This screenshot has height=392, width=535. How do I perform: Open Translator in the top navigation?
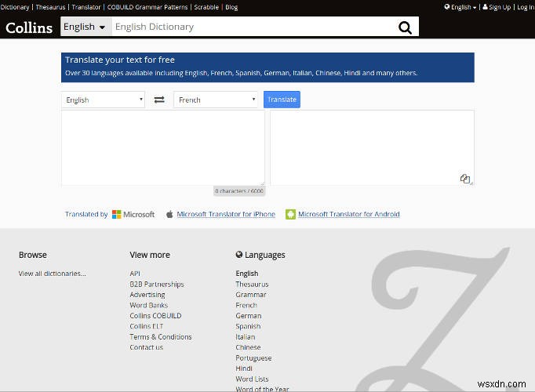click(x=86, y=7)
